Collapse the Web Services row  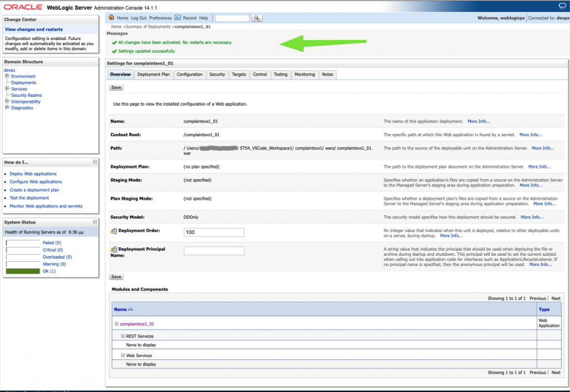[x=123, y=355]
